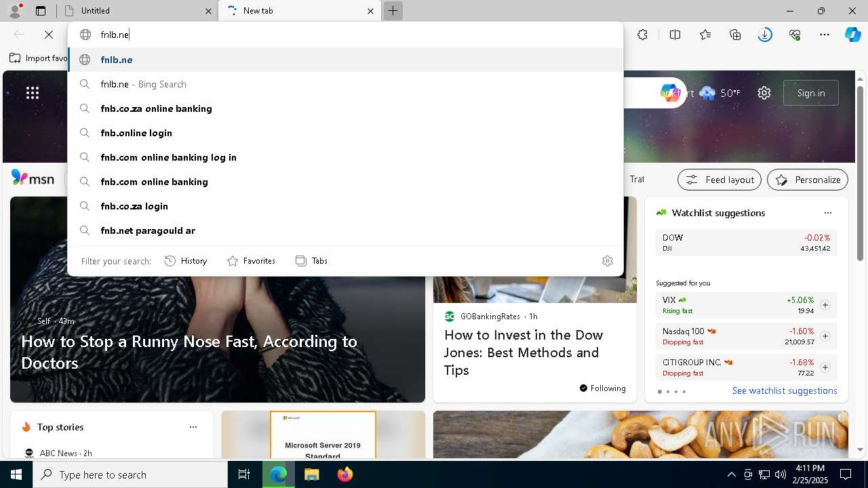Open weather widget showing 50°F
This screenshot has width=868, height=488.
point(720,93)
